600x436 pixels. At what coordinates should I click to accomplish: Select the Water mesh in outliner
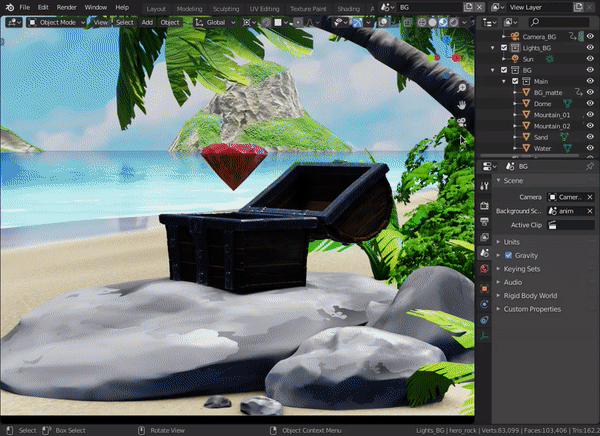[542, 149]
